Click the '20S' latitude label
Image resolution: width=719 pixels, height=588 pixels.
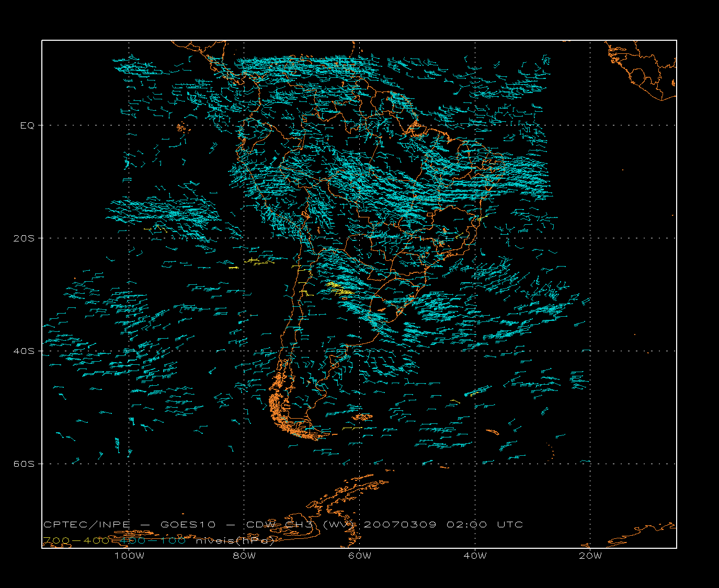(x=25, y=238)
